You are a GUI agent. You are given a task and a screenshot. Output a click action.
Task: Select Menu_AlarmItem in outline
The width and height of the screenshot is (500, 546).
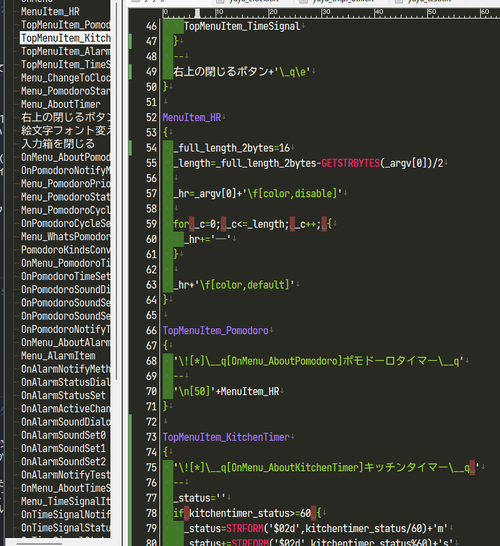click(58, 356)
